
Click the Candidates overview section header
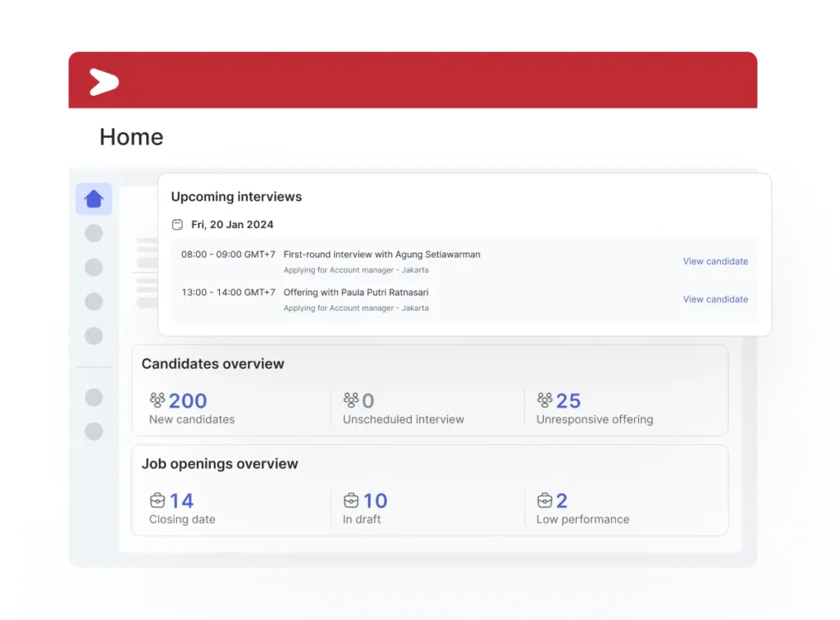(212, 363)
